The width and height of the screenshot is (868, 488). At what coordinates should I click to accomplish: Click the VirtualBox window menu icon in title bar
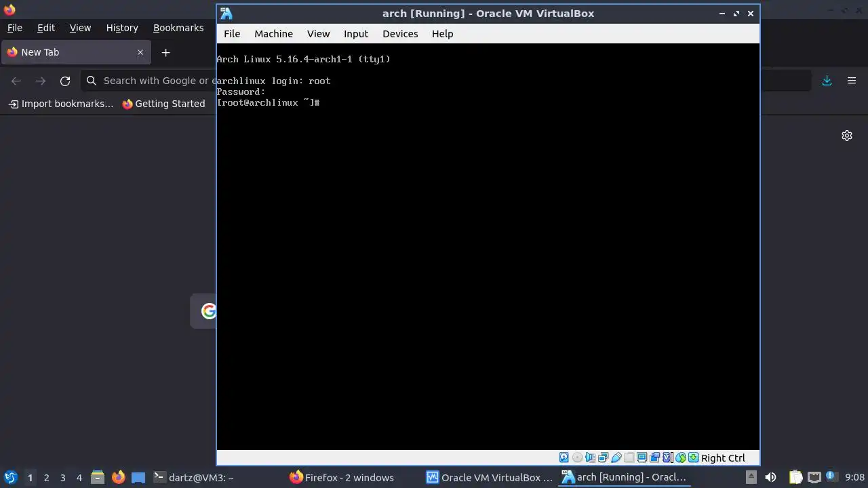[226, 14]
